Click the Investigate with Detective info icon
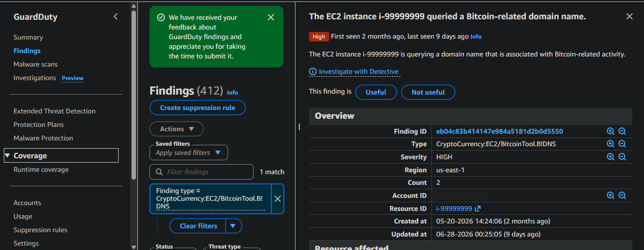This screenshot has width=644, height=250. pos(313,71)
